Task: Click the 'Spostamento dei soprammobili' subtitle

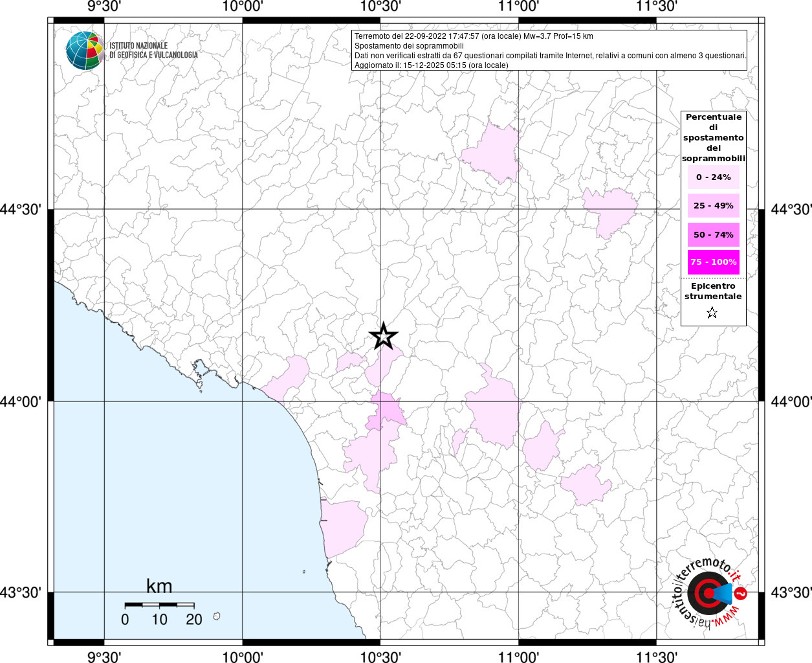Action: coord(409,46)
